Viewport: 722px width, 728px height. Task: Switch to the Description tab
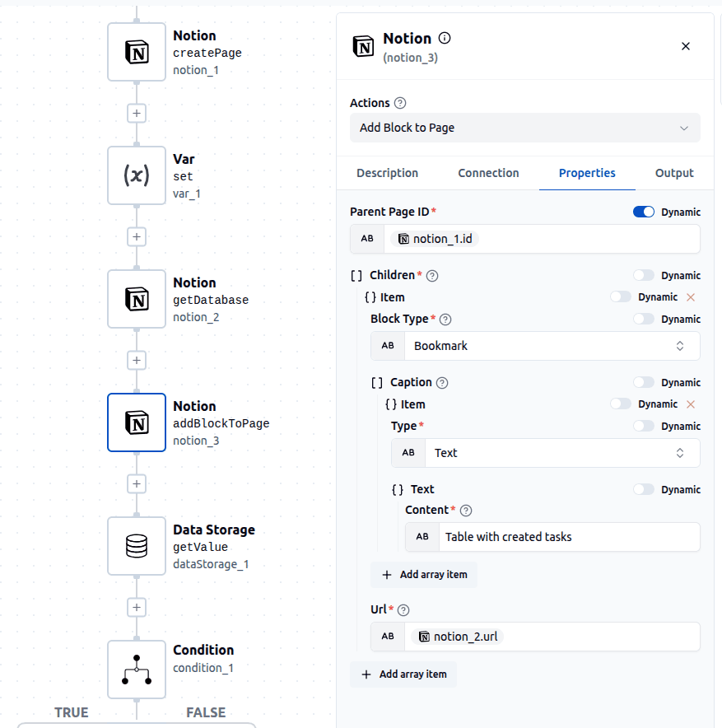tap(387, 173)
